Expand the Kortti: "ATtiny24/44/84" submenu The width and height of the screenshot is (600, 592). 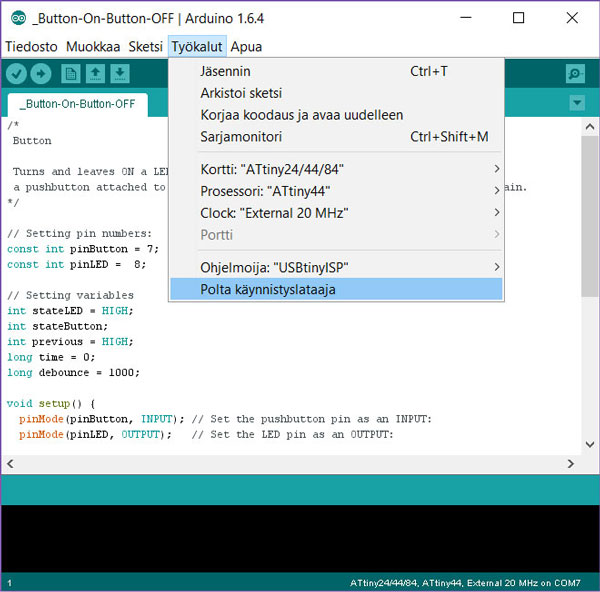[336, 169]
